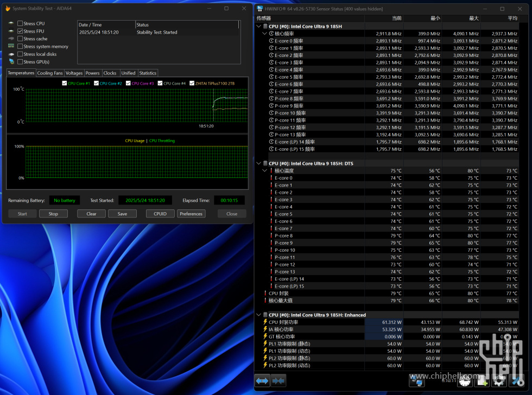Screen dimensions: 532x395
Task: Click the thermometer icon on 核心最大值 row
Action: 265,301
